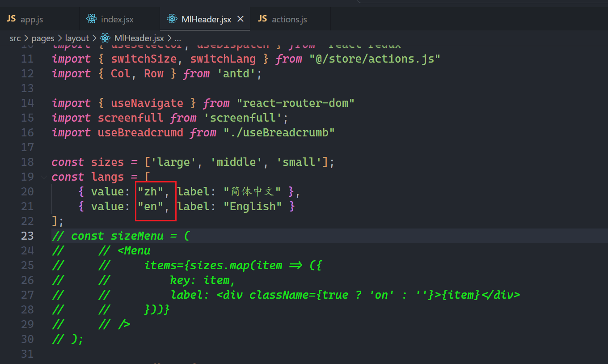Viewport: 608px width, 364px height.
Task: Click 'src' in the breadcrumb
Action: pos(15,38)
